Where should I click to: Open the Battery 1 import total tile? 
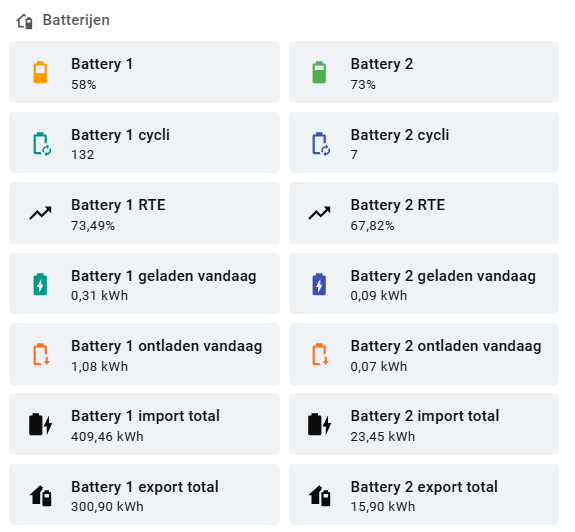pos(144,424)
